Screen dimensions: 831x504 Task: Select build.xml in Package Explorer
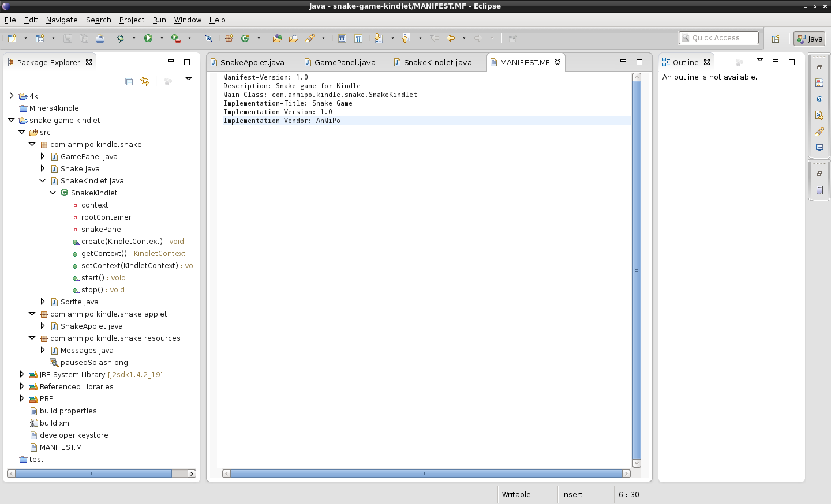click(55, 423)
